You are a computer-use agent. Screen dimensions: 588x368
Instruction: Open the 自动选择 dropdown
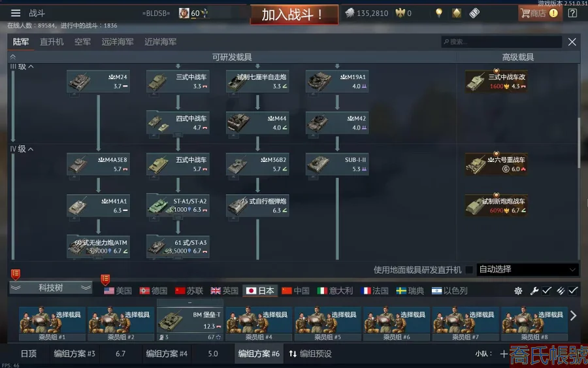point(527,269)
